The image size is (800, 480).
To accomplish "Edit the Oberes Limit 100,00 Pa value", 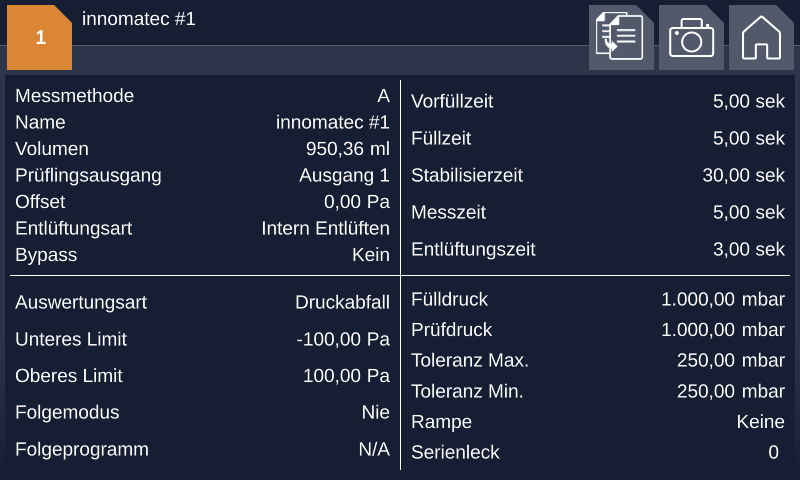I will pos(346,376).
